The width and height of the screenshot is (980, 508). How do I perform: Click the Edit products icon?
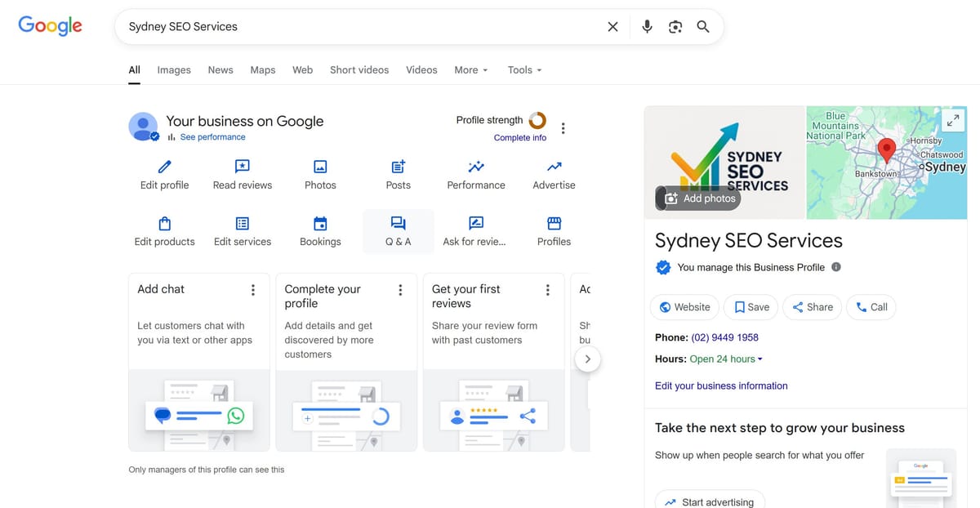[x=163, y=223]
